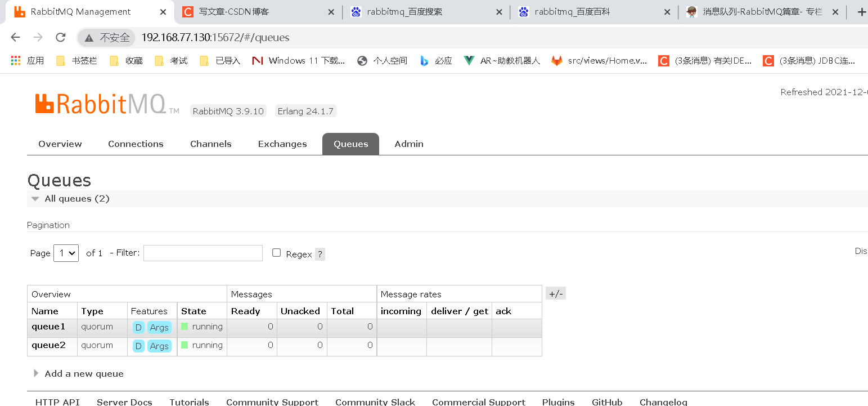The image size is (868, 406).
Task: Expand the "Add a new queue" section
Action: coord(83,373)
